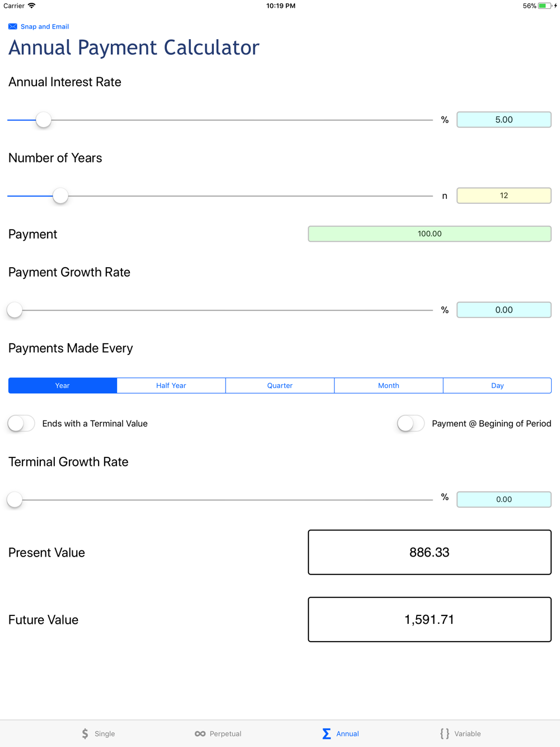The width and height of the screenshot is (560, 747).
Task: Toggle Payment @ Begining of Period switch
Action: pos(411,423)
